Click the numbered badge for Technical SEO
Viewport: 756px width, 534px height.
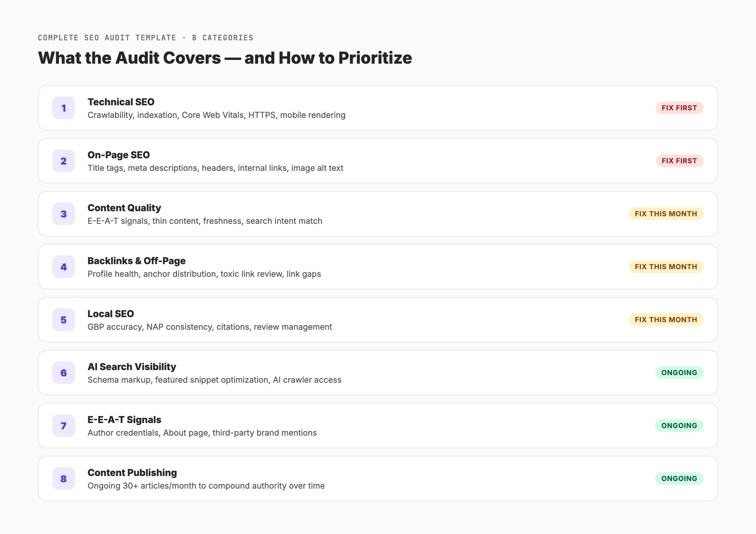[64, 108]
